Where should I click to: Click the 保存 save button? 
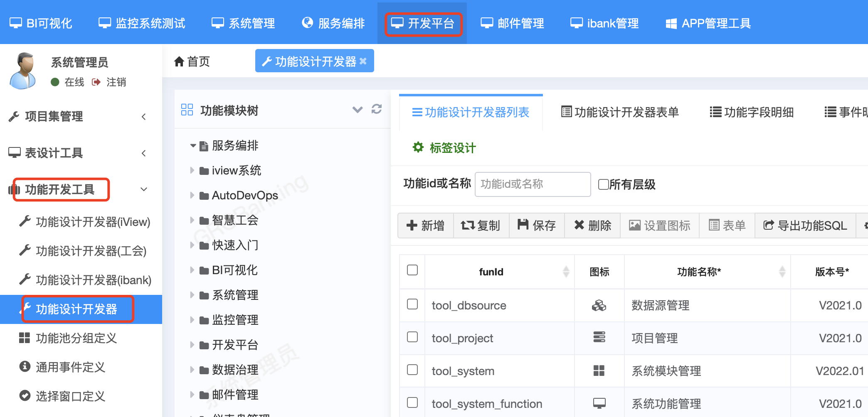(537, 226)
